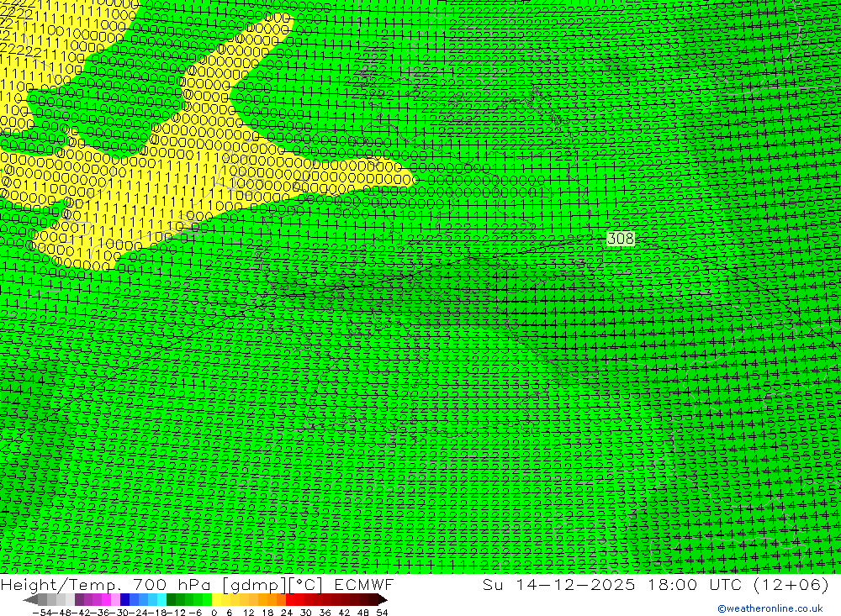Image resolution: width=841 pixels, height=616 pixels.
Task: Click the Height/Temp. 700 hPa title text
Action: (106, 584)
